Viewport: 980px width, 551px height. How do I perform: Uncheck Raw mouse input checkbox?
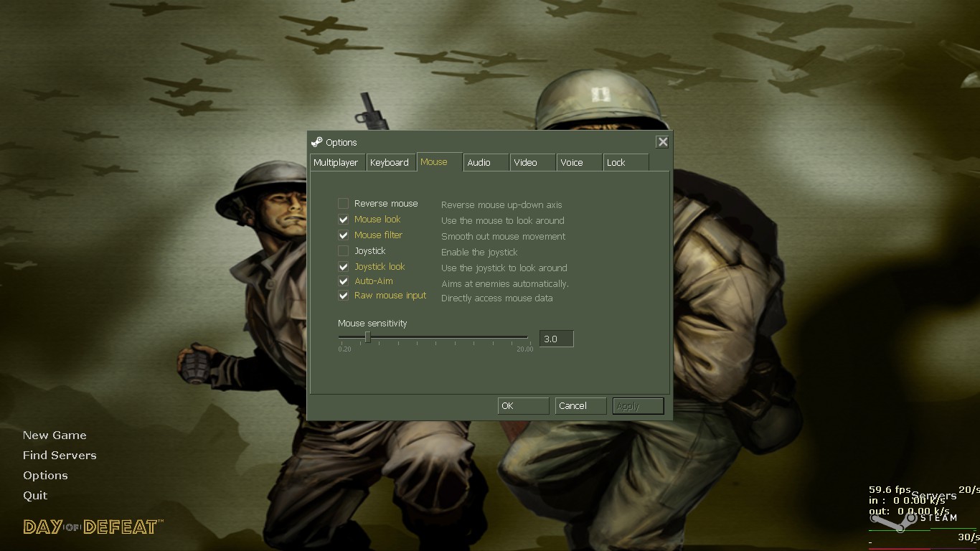(x=344, y=296)
